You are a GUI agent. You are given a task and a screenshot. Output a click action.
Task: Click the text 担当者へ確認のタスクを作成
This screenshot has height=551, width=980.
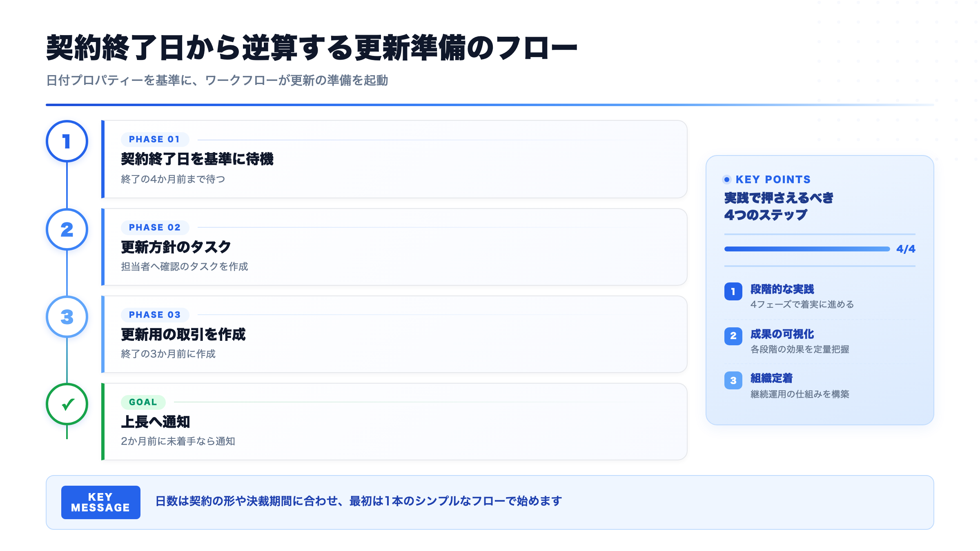pos(185,267)
